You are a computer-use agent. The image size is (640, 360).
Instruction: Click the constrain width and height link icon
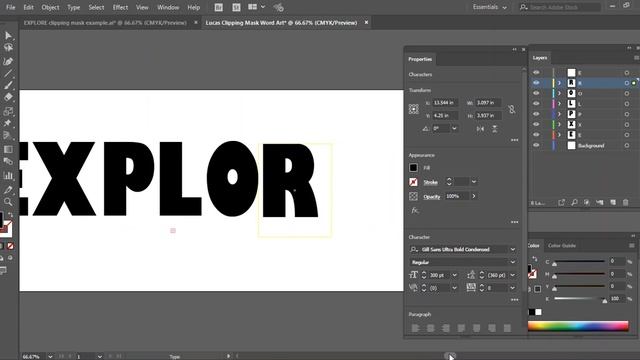pos(512,109)
